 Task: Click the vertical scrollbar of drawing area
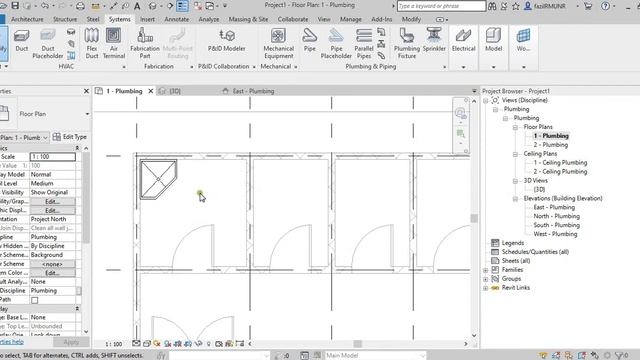point(474,218)
